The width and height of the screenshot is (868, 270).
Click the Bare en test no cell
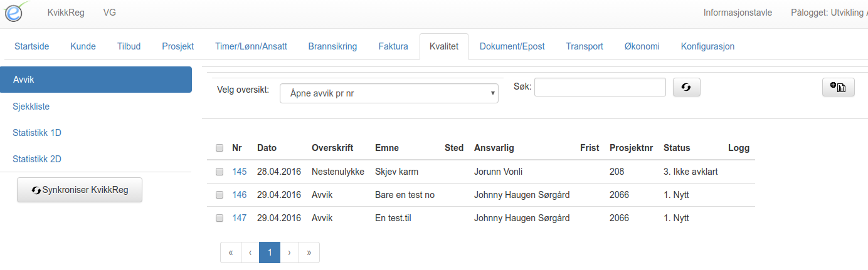pos(405,195)
